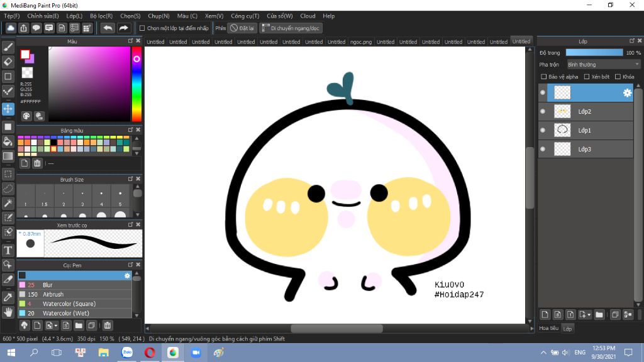Switch to the Hoa tiêu tab
644x362 pixels.
click(548, 328)
